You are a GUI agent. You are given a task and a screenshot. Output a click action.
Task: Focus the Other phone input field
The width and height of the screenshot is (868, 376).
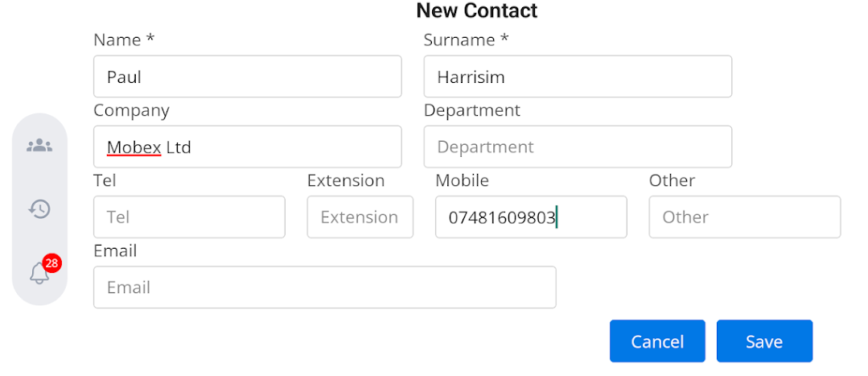point(744,217)
